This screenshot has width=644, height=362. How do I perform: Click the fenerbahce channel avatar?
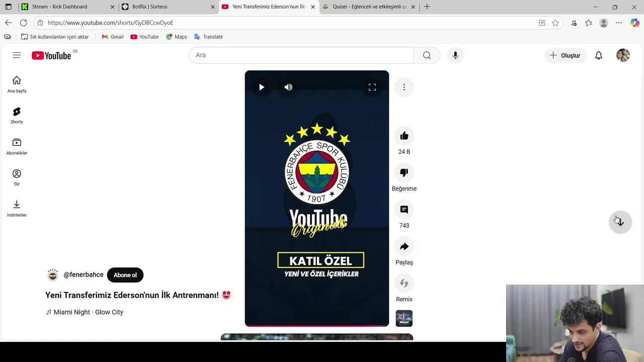coord(53,275)
